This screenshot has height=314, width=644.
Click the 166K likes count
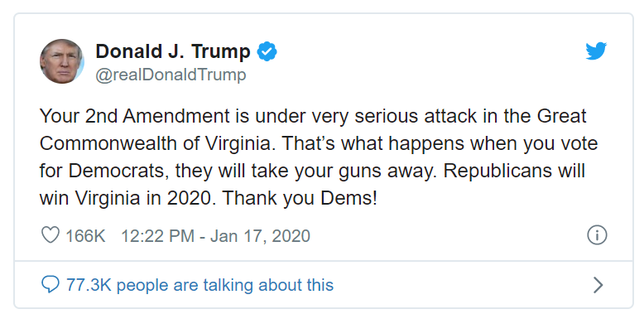(86, 236)
